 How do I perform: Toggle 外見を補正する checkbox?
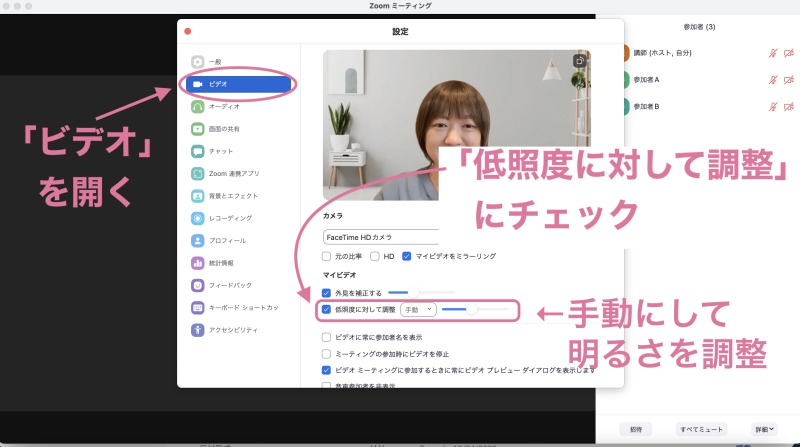[x=327, y=293]
